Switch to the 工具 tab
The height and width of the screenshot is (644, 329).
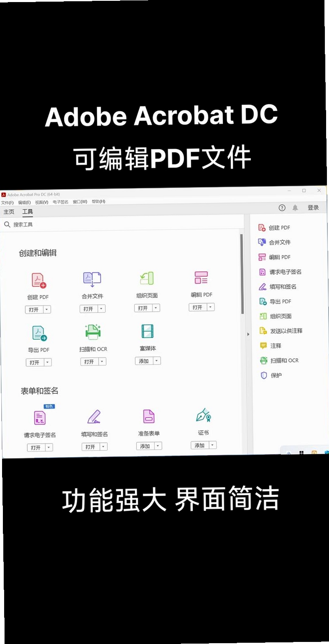(x=27, y=211)
